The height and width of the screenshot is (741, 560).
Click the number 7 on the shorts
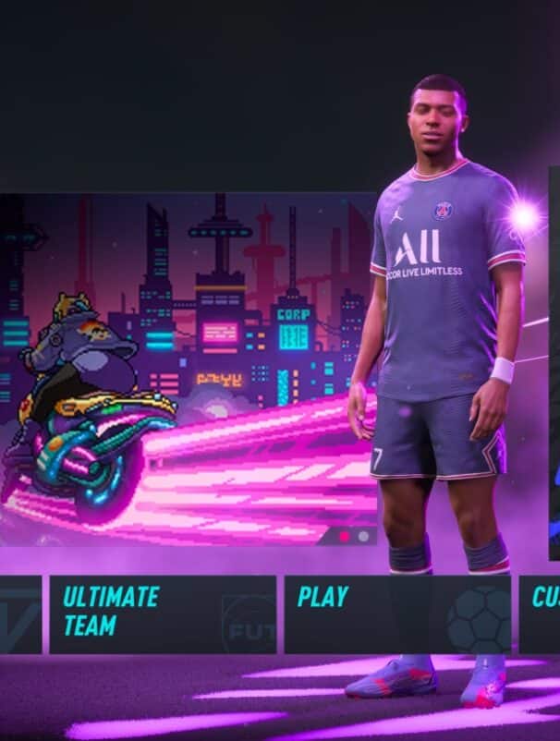[377, 460]
